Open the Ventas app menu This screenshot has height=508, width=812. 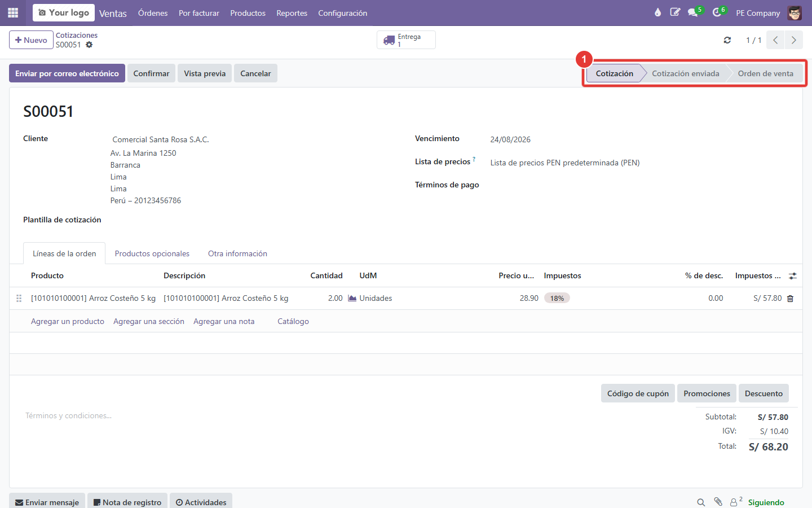point(113,13)
